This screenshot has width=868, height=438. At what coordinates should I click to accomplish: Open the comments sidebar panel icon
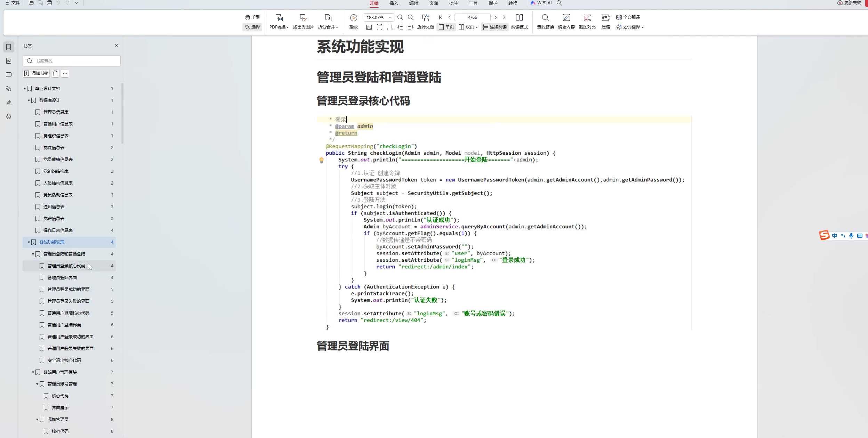9,75
